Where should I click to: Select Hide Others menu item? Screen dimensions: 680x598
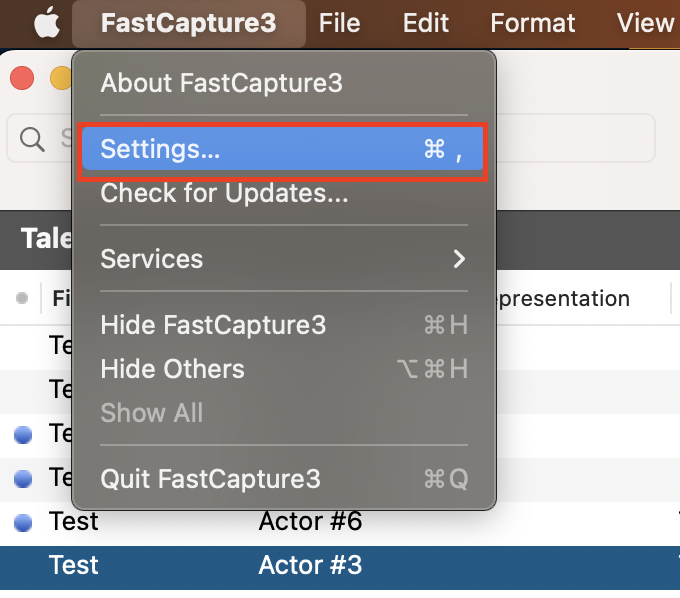[x=172, y=369]
